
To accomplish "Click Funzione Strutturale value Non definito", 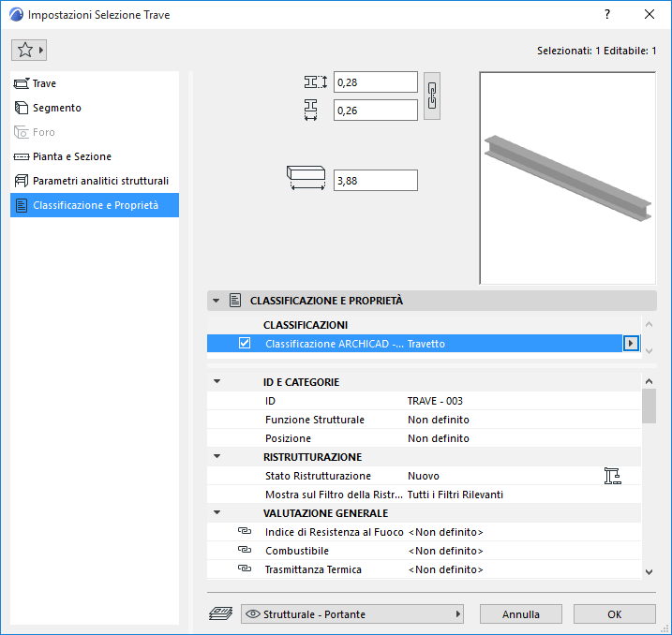I will pos(439,420).
